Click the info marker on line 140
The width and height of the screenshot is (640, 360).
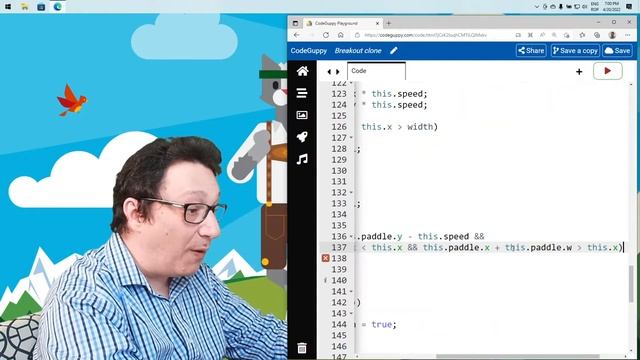coord(325,280)
